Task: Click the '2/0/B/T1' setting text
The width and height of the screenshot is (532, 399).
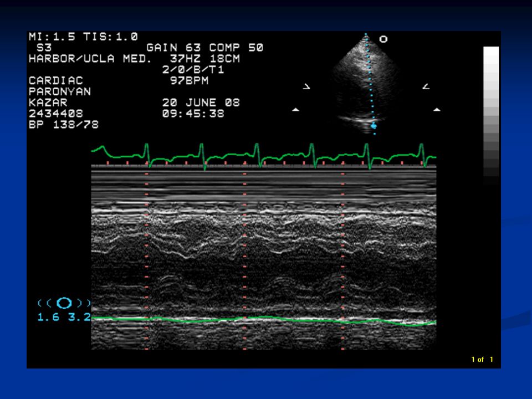Action: click(x=193, y=70)
